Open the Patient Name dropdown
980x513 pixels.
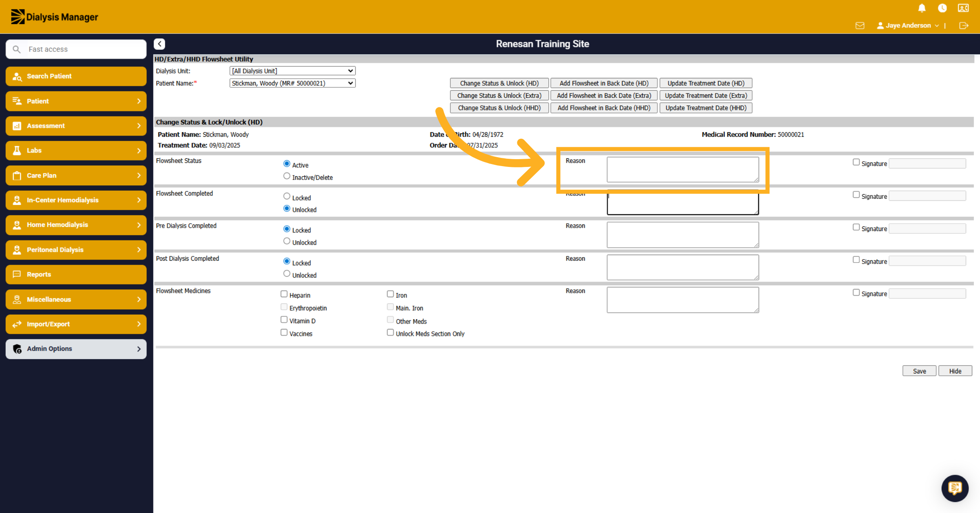292,83
